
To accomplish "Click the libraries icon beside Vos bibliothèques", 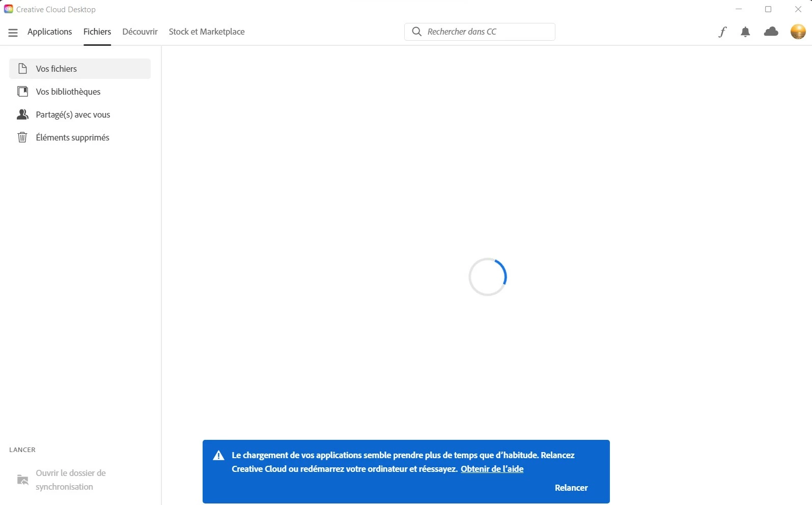I will coord(22,91).
